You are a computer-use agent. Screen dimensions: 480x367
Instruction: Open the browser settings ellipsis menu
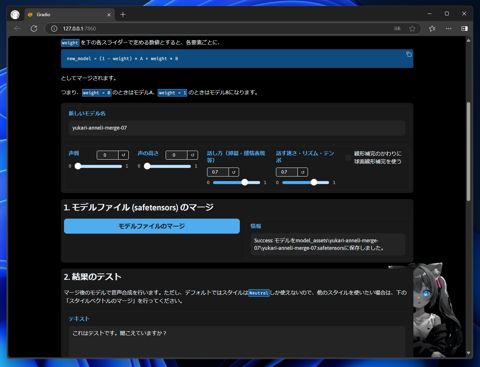point(449,29)
